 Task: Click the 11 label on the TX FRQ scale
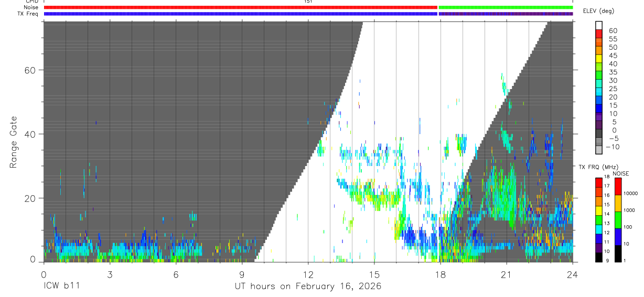click(x=608, y=242)
